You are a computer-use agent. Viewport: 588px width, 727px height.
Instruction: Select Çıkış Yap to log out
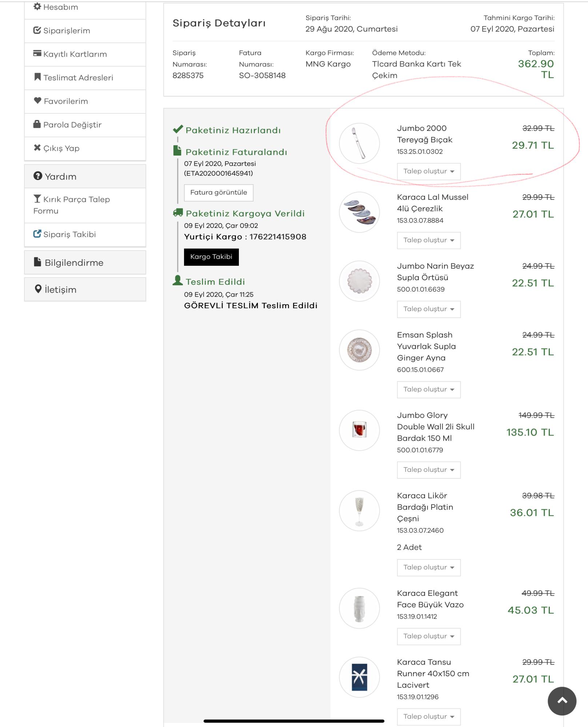pyautogui.click(x=85, y=149)
